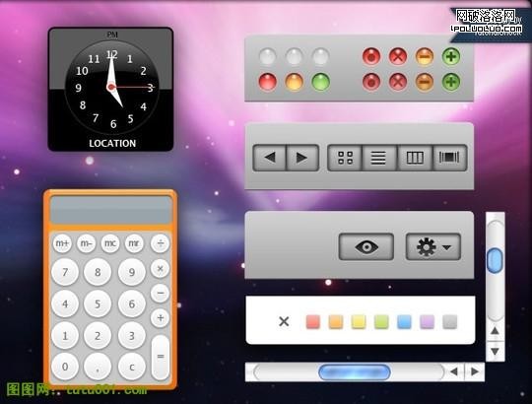The height and width of the screenshot is (404, 532).
Task: Click the back arrow navigation button
Action: point(270,158)
